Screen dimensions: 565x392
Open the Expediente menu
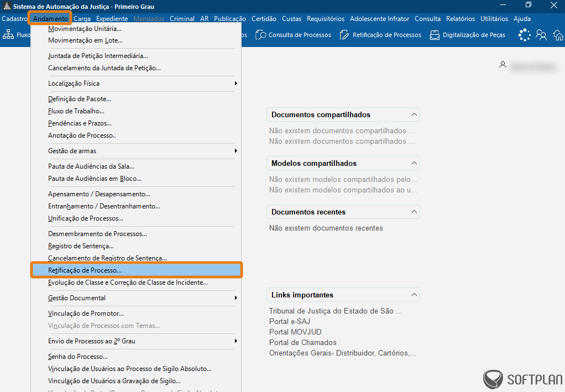click(112, 19)
